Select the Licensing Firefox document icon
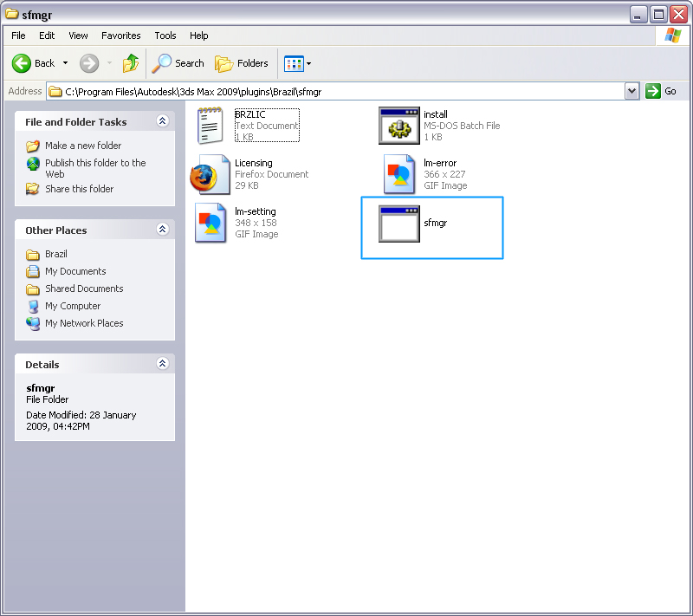 [x=210, y=174]
